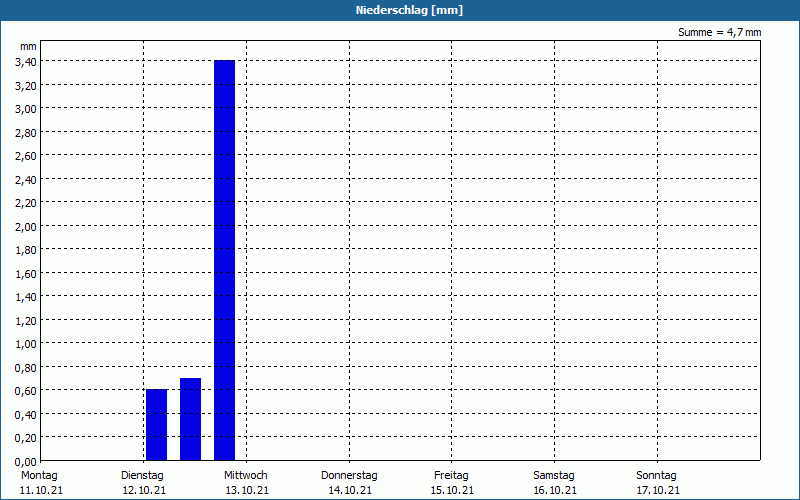This screenshot has height=500, width=800.
Task: Click the 0,20 y-axis value
Action: pyautogui.click(x=26, y=438)
